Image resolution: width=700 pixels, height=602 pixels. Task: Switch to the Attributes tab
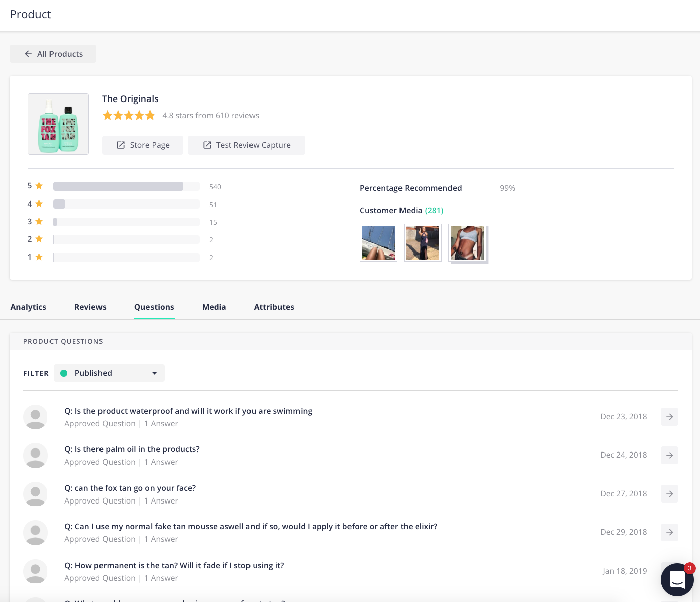pos(274,307)
